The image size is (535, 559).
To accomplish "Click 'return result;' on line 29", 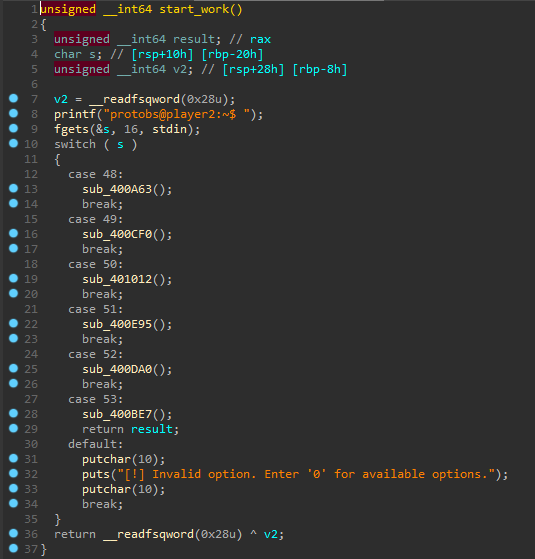I will tap(130, 429).
